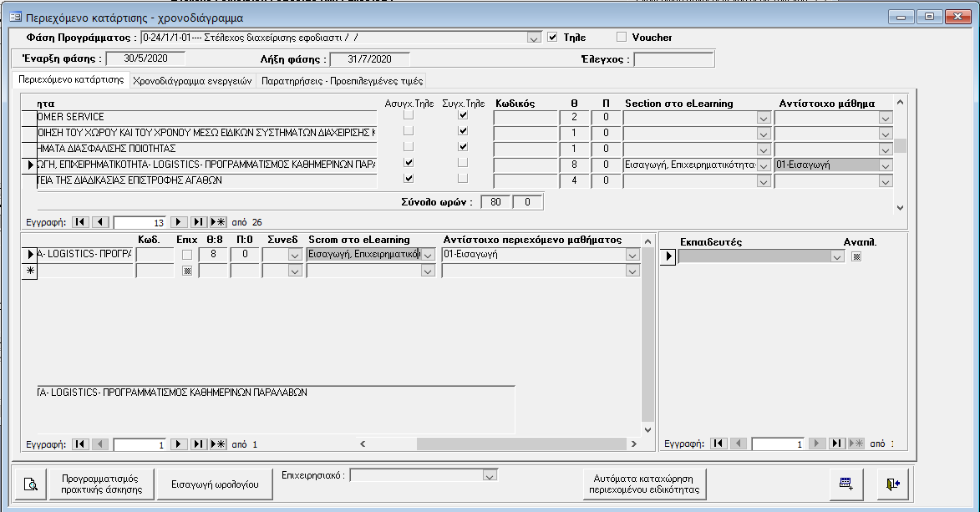Enable the Voucher checkbox
Image resolution: width=980 pixels, height=512 pixels.
(621, 37)
